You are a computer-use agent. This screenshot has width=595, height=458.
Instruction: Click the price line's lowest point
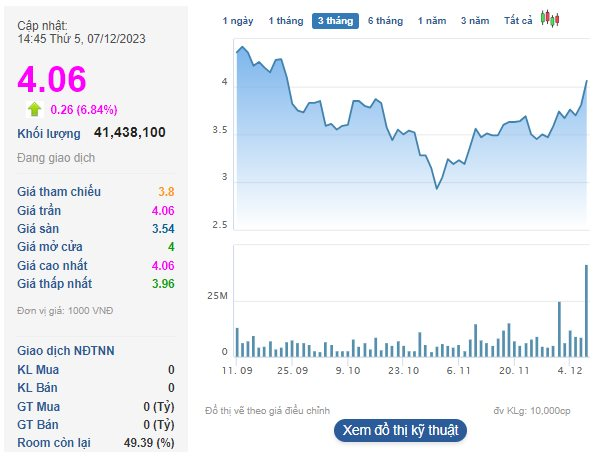coord(437,188)
